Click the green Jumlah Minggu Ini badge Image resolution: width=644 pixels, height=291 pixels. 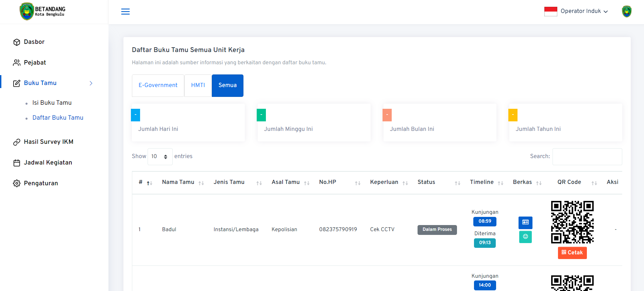point(261,115)
